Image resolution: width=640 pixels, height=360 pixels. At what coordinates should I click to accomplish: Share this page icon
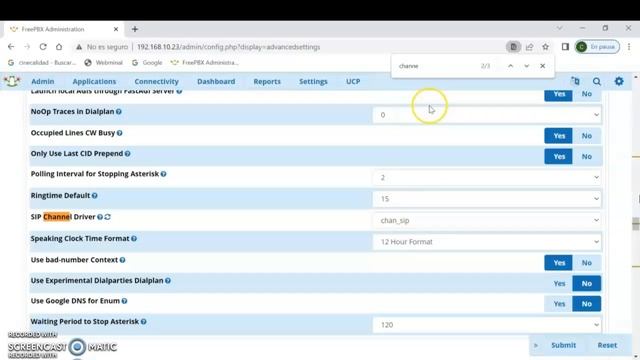tap(530, 47)
